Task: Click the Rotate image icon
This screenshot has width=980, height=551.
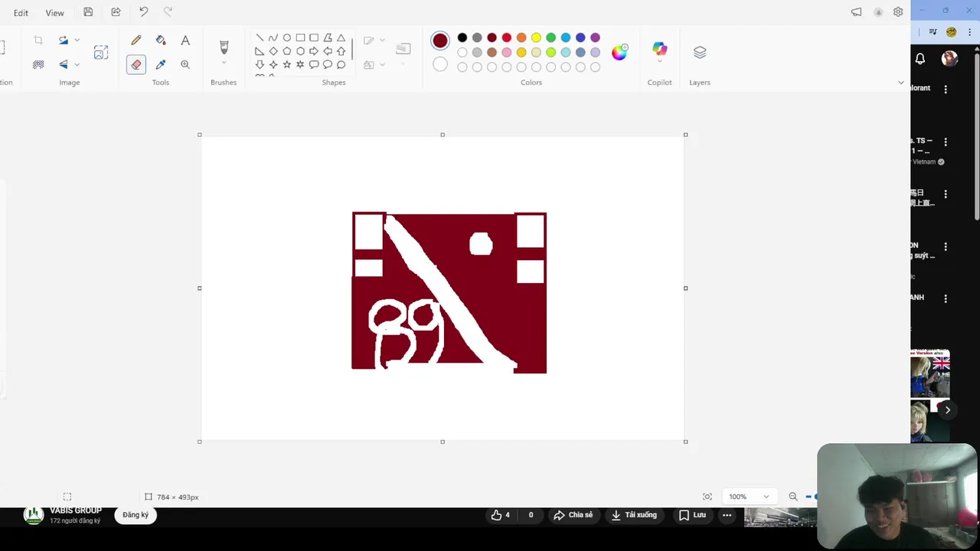Action: tap(64, 41)
